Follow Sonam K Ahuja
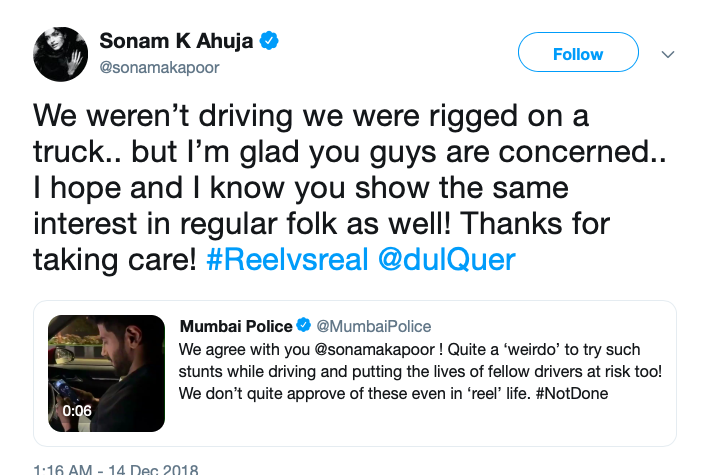711x475 pixels. pyautogui.click(x=578, y=54)
